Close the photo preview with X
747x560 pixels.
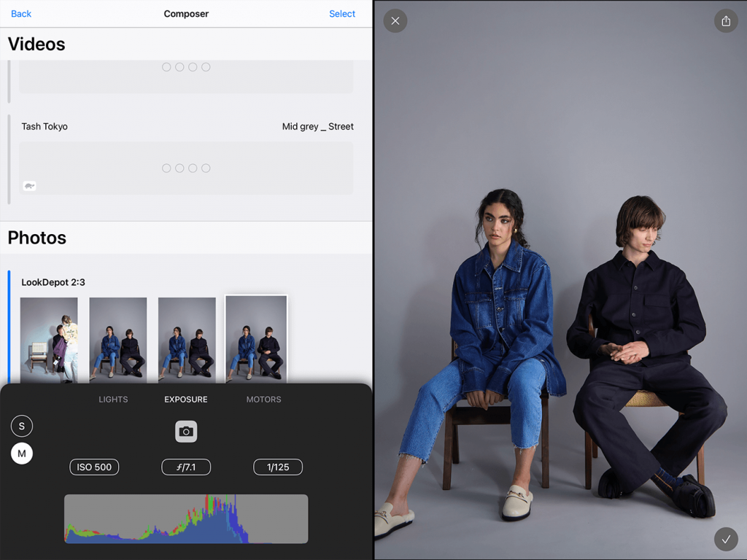point(395,21)
